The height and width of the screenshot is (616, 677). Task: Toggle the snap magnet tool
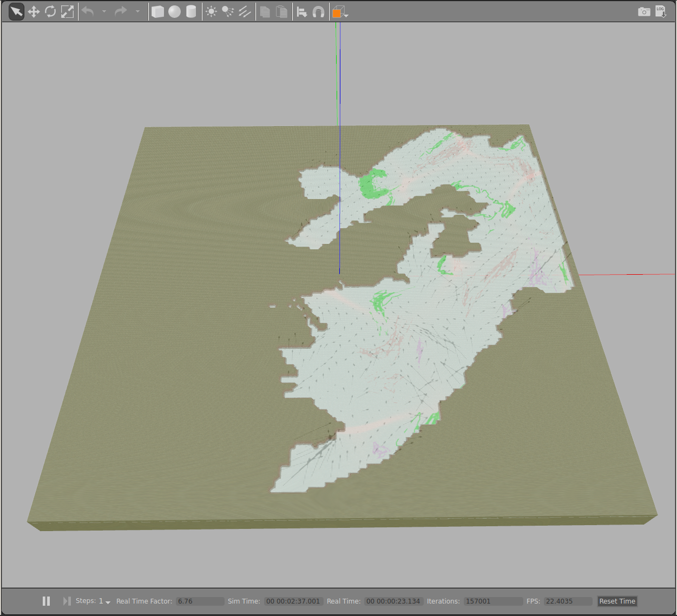tap(319, 12)
